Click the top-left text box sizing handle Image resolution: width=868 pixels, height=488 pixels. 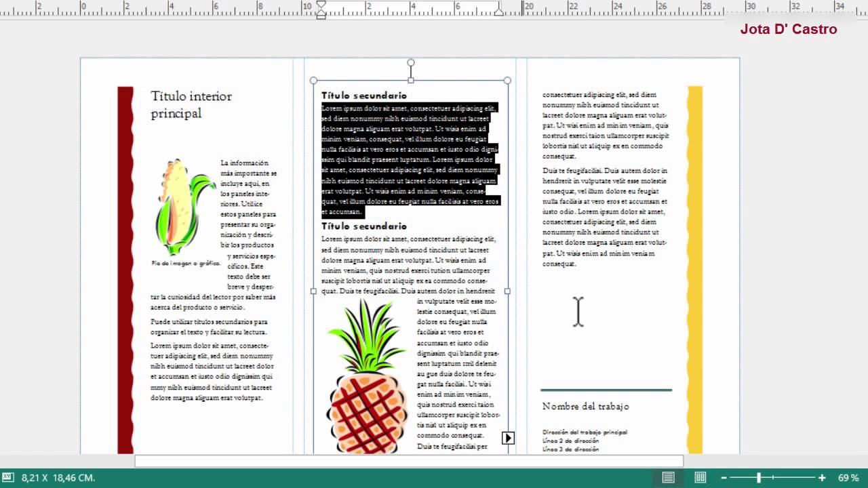coord(313,81)
